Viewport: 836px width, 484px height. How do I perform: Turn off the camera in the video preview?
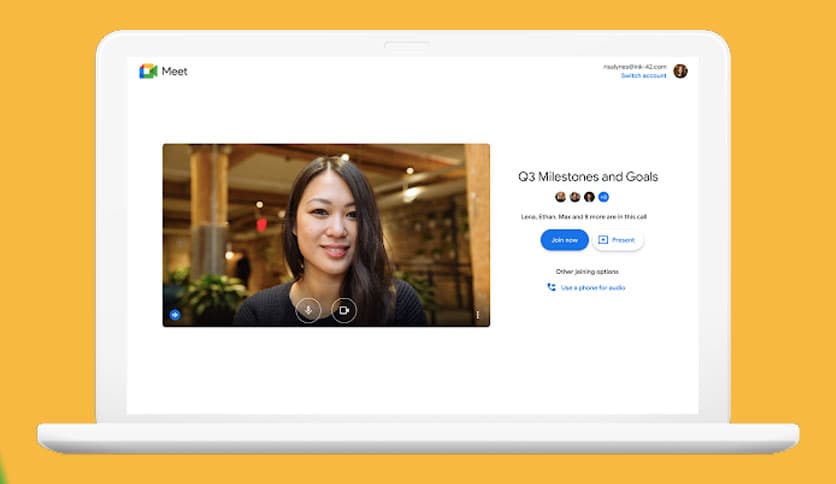pyautogui.click(x=344, y=310)
